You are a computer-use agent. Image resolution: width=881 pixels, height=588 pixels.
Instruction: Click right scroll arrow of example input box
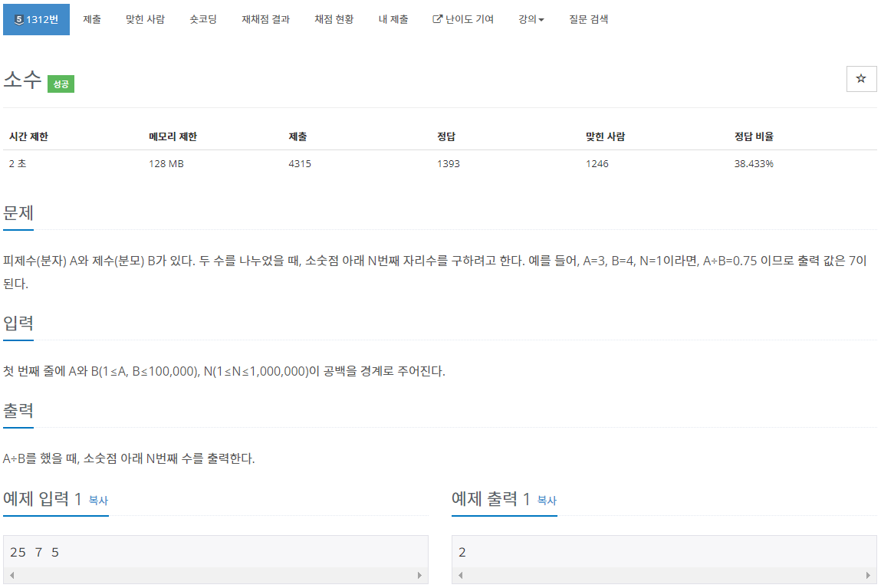(x=419, y=575)
